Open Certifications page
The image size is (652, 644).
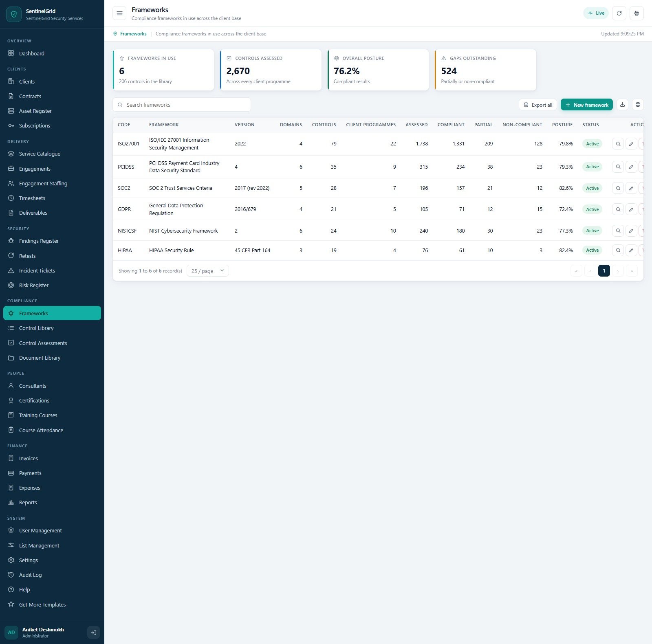tap(52, 400)
